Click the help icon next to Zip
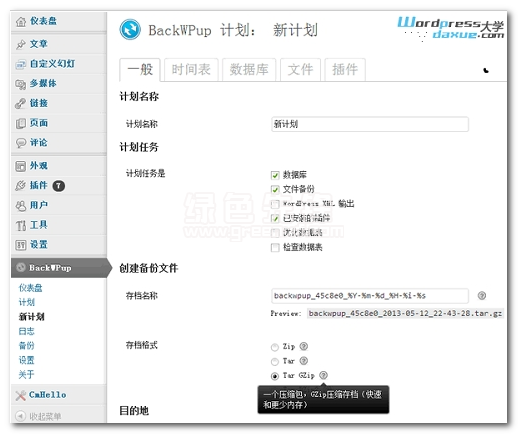This screenshot has width=518, height=434. click(x=304, y=346)
